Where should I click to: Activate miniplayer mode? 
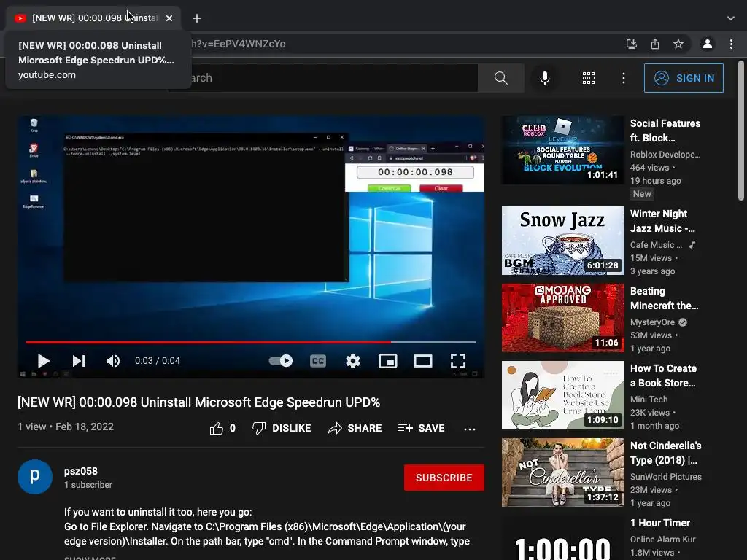click(388, 361)
